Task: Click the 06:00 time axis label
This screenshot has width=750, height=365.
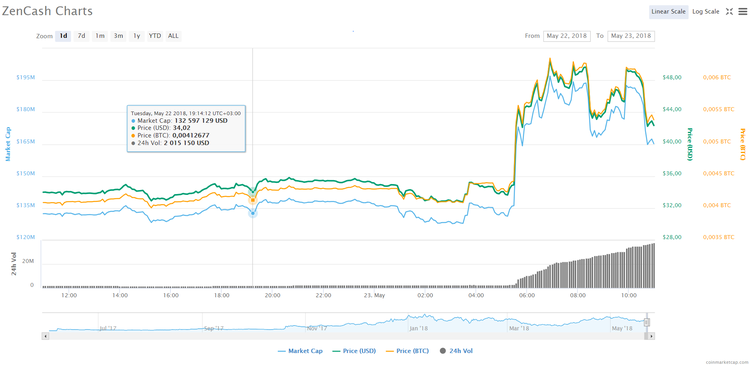Action: tap(527, 295)
